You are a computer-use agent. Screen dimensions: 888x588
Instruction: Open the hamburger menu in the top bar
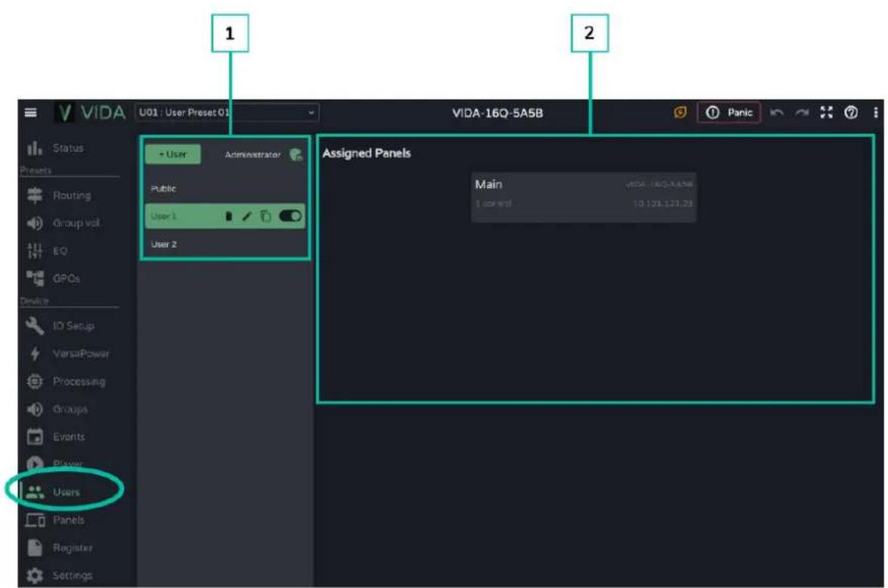(x=30, y=112)
